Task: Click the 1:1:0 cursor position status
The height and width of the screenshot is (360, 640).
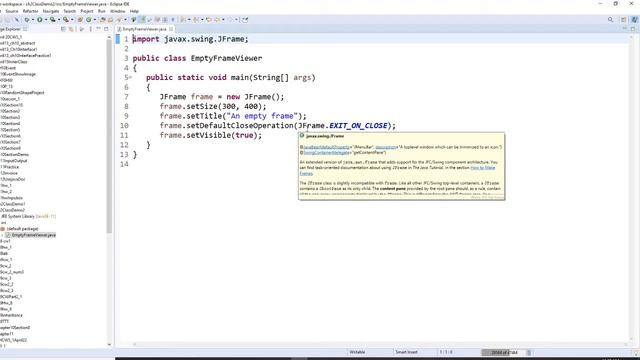Action: point(446,352)
